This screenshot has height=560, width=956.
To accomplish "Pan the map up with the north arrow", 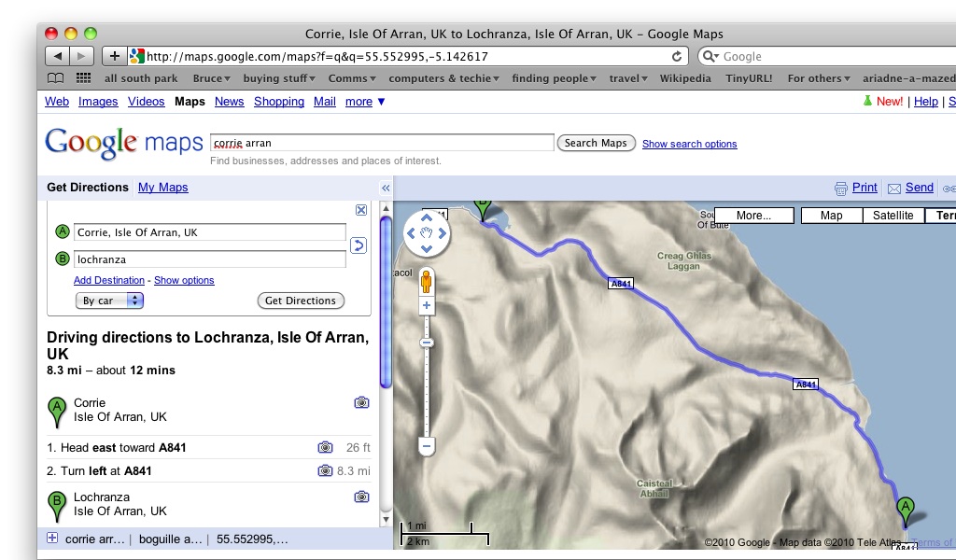I will pos(427,218).
